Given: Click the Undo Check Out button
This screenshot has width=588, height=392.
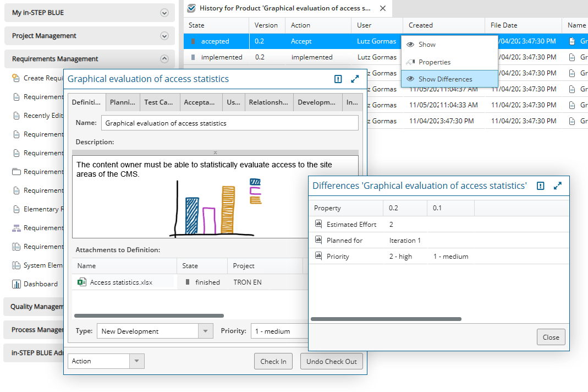Looking at the screenshot, I should coord(331,362).
